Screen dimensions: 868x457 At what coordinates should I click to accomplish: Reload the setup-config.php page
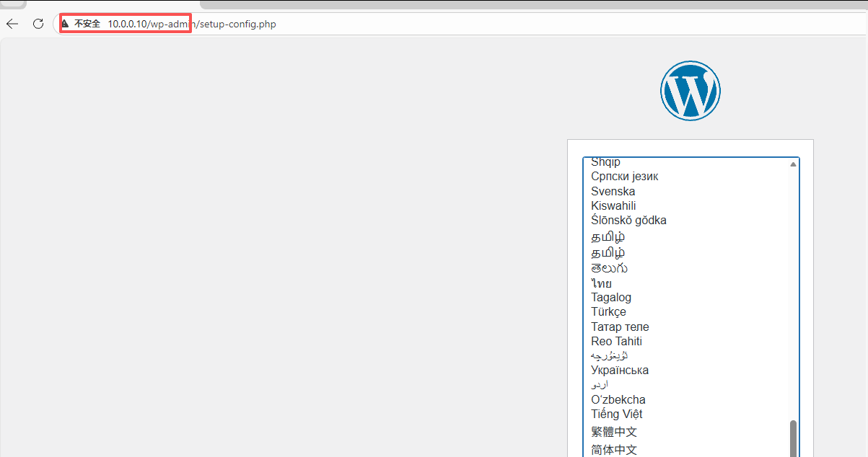click(x=38, y=24)
